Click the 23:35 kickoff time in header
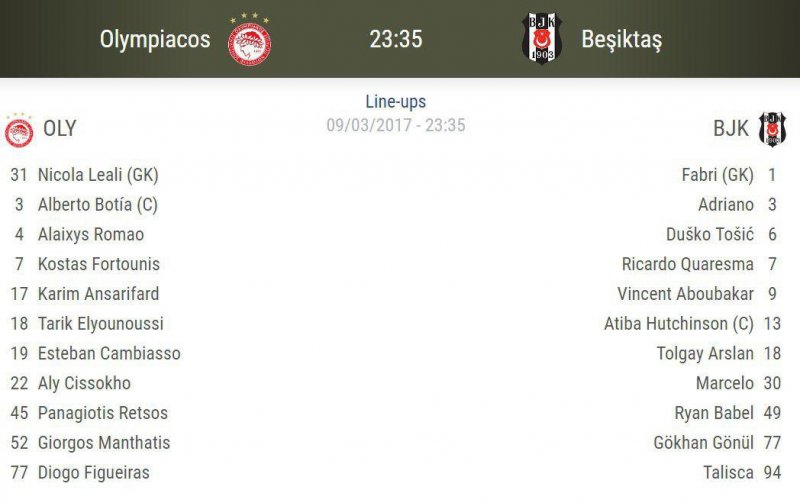800x503 pixels. 396,40
